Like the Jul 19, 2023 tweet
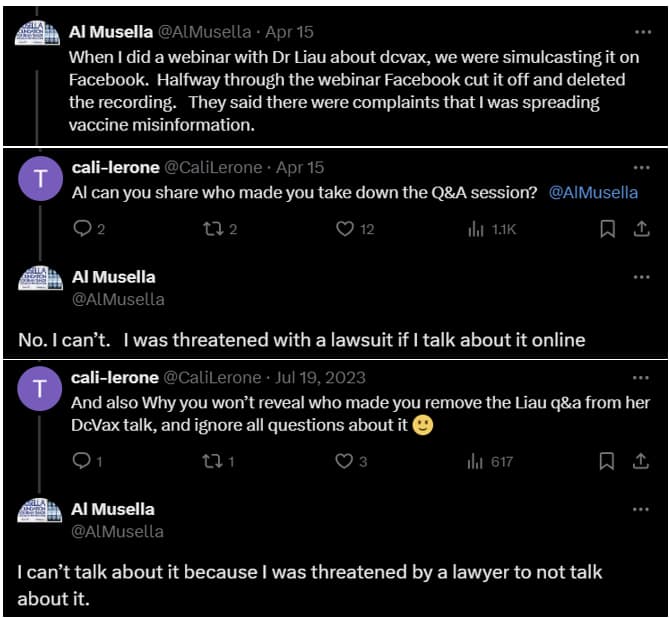The width and height of the screenshot is (669, 619). pos(345,461)
